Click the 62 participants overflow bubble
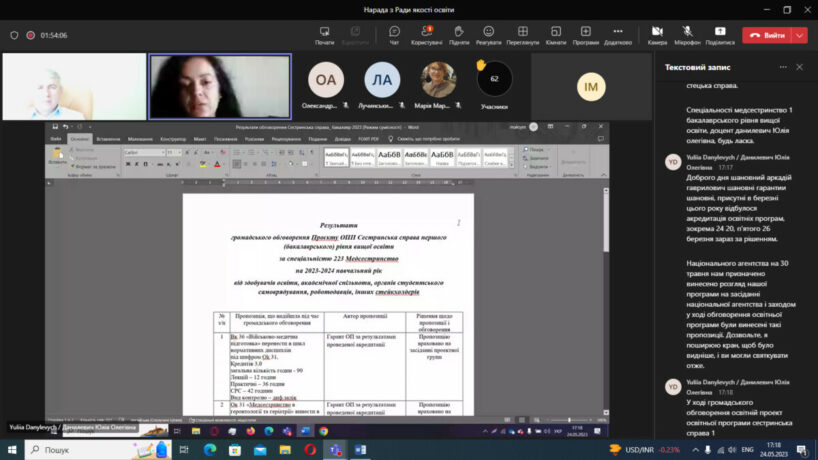The image size is (818, 460). (x=494, y=79)
